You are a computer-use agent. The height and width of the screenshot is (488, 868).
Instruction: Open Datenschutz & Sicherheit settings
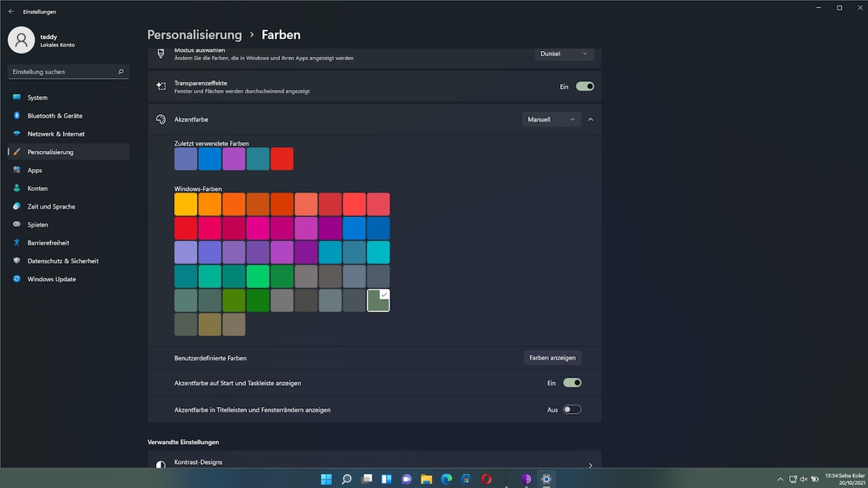pyautogui.click(x=64, y=261)
